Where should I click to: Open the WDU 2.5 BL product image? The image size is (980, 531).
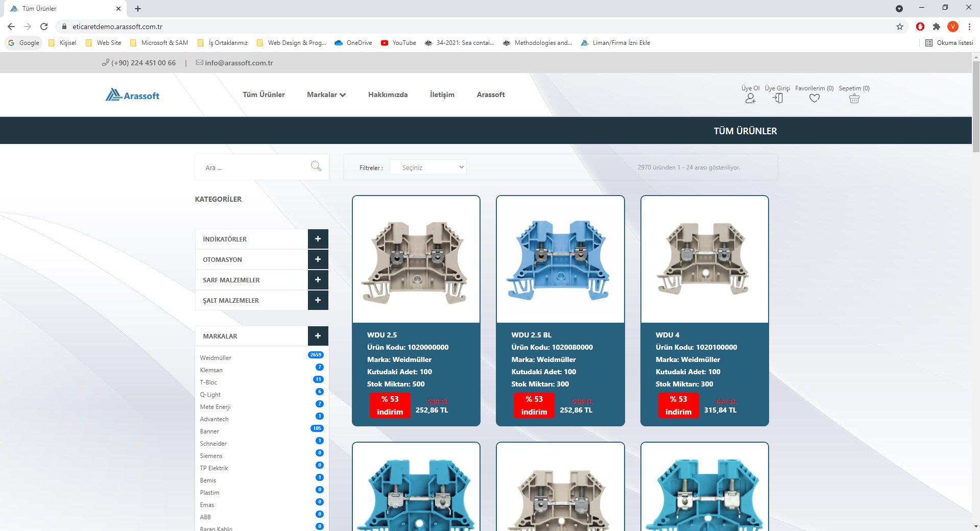[560, 259]
